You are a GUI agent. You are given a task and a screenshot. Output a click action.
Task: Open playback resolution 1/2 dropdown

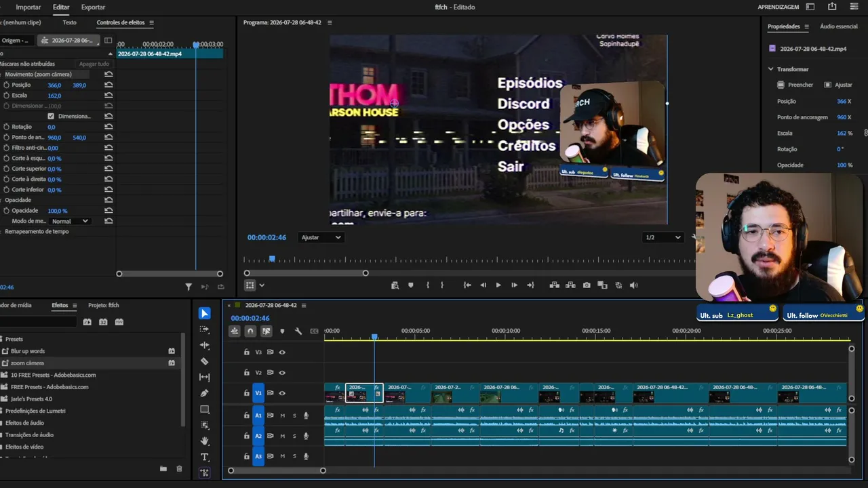(663, 237)
